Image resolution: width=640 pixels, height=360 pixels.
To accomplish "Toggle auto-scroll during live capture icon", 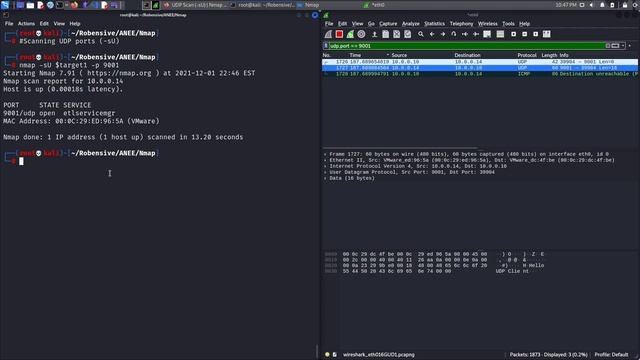I will click(487, 34).
